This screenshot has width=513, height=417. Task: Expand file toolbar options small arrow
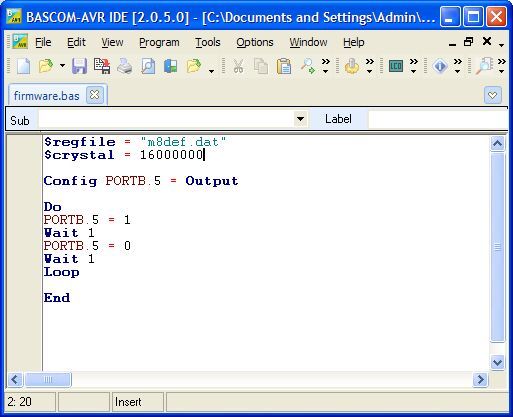point(211,70)
